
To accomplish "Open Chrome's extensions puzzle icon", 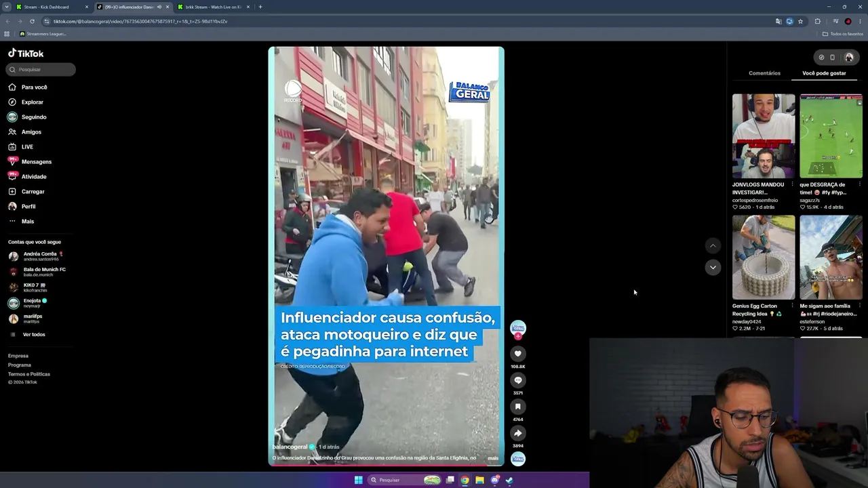I will (x=817, y=21).
